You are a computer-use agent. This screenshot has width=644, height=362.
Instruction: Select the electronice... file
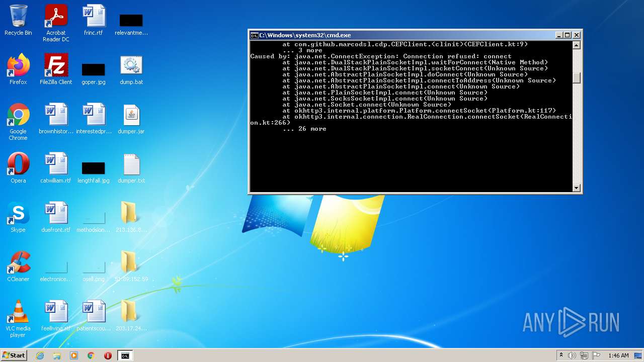pos(56,270)
